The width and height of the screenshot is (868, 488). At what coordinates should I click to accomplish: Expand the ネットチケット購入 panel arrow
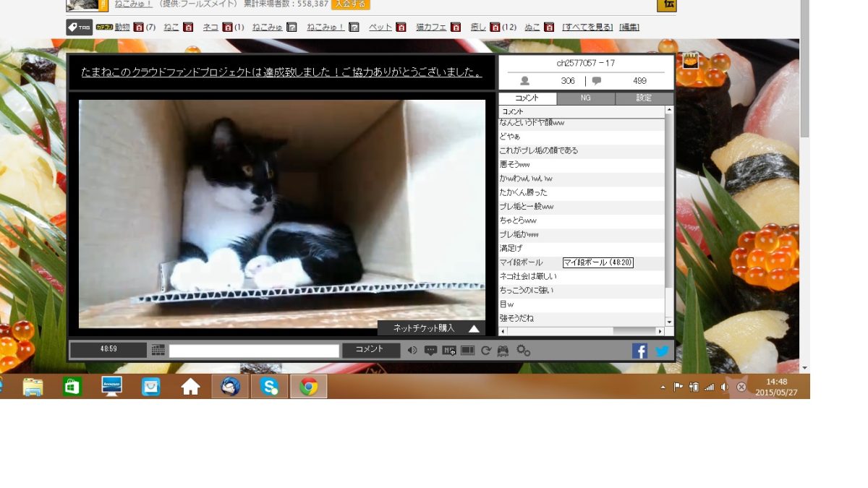click(474, 328)
